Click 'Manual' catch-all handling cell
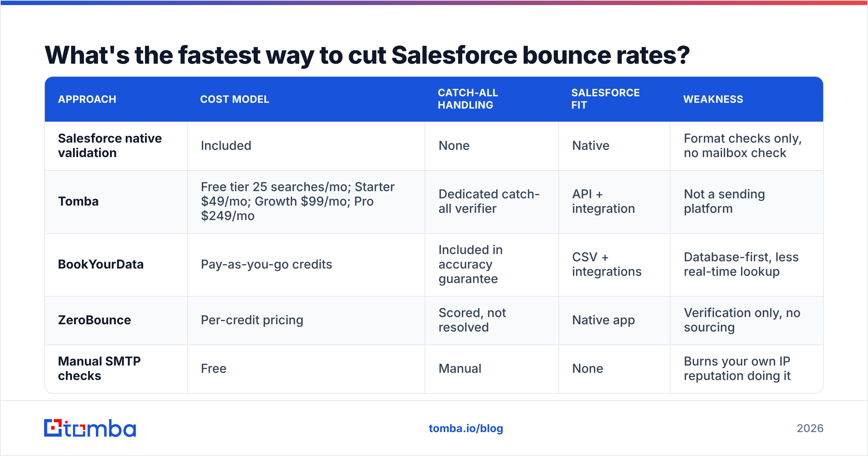 tap(460, 368)
